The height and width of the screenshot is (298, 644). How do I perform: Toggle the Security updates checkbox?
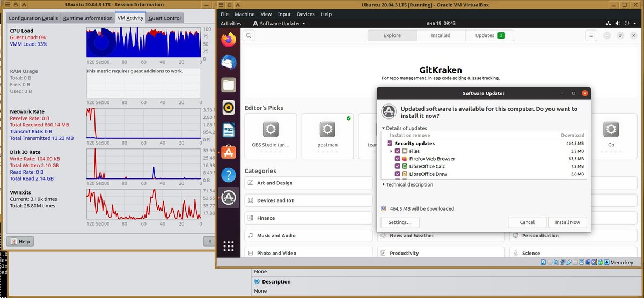click(390, 144)
